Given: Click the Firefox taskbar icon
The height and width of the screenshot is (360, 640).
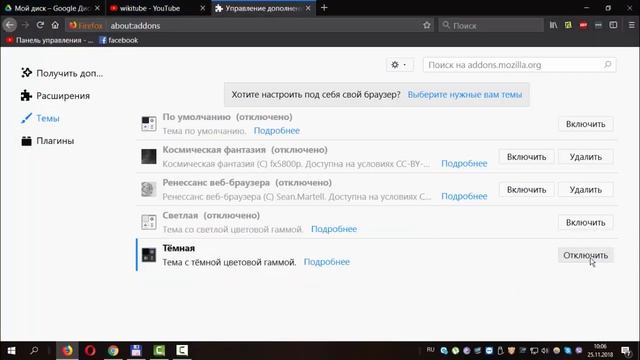Looking at the screenshot, I should [67, 350].
